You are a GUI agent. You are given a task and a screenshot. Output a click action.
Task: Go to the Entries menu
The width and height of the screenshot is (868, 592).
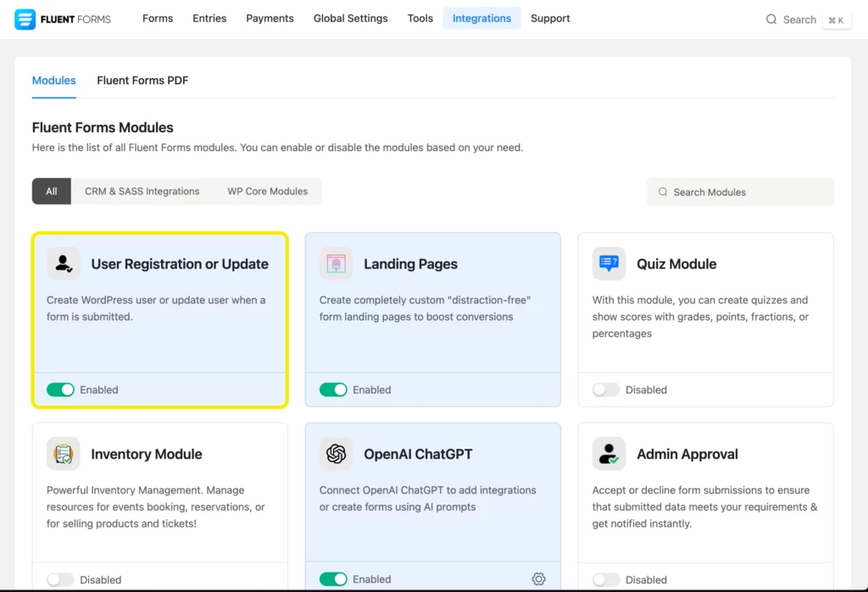209,19
